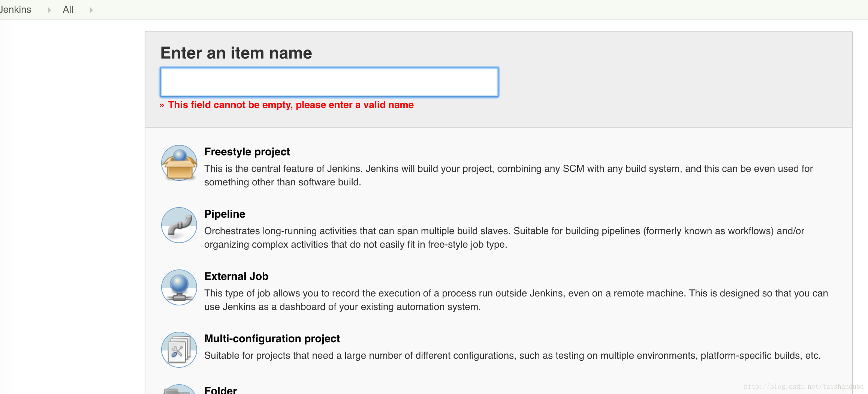Focus the item name input field
868x394 pixels.
pos(329,82)
